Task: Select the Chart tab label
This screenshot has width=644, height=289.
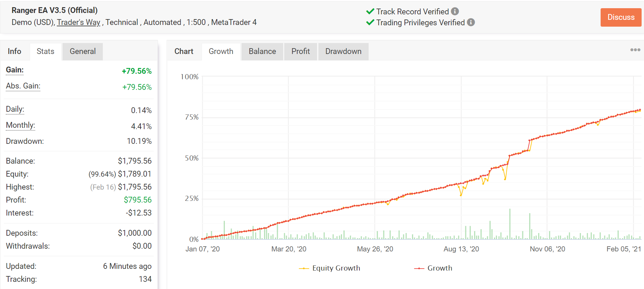Action: pos(184,51)
